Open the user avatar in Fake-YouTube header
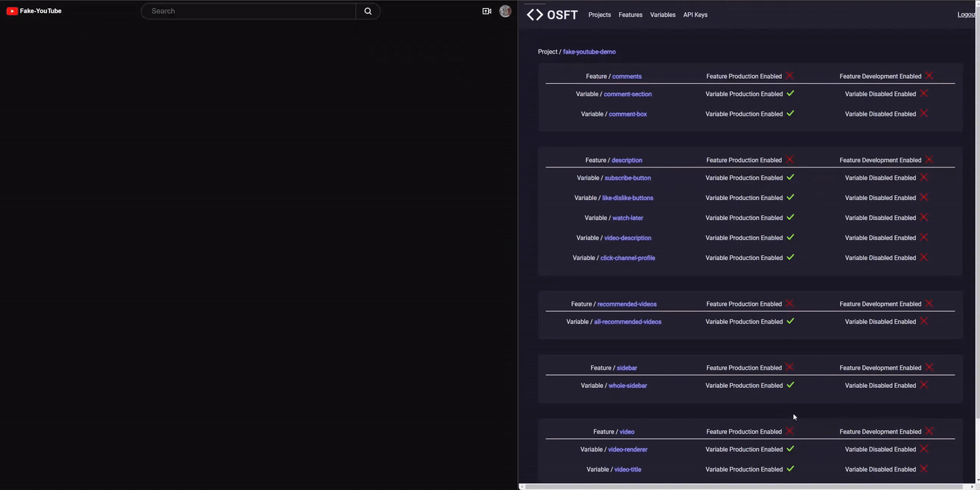Viewport: 980px width, 490px height. (x=505, y=11)
